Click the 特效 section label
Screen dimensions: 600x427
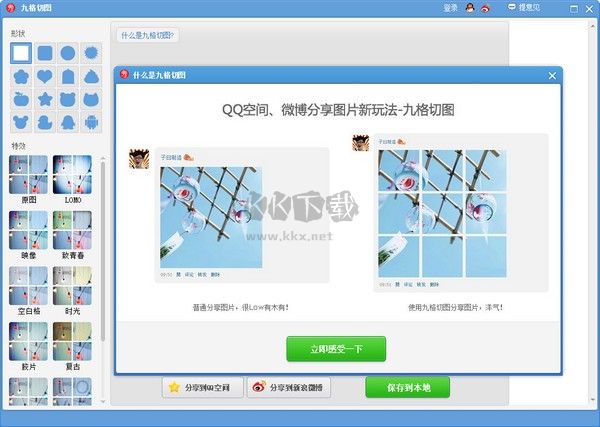(x=18, y=146)
